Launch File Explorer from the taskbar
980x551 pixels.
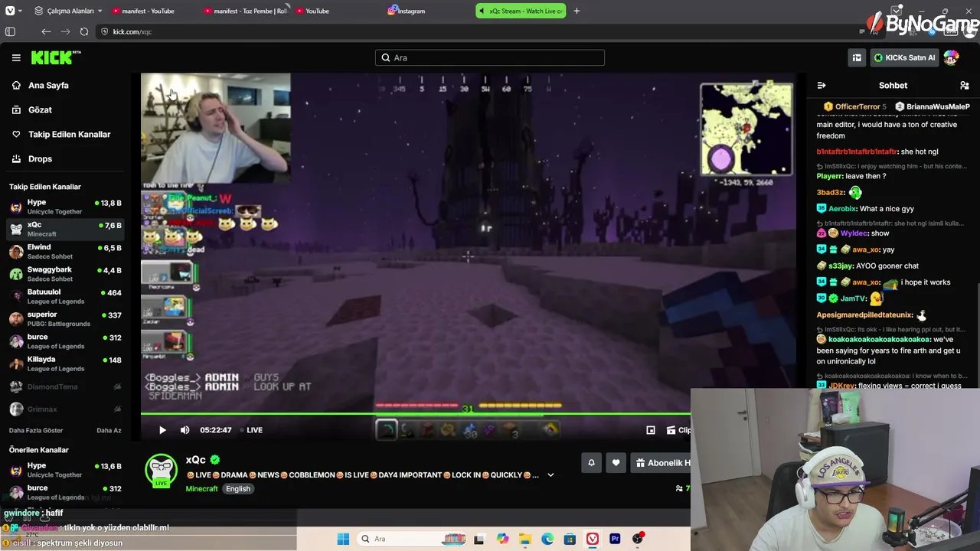(x=525, y=539)
